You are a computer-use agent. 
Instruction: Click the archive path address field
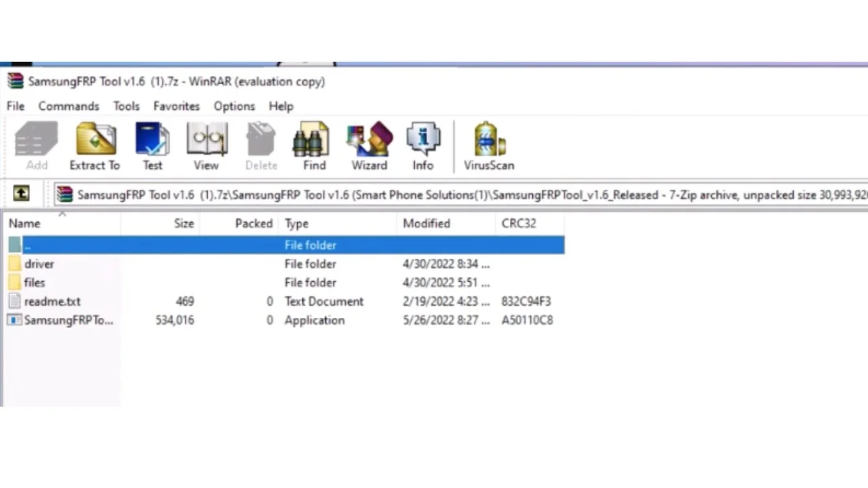tap(461, 195)
